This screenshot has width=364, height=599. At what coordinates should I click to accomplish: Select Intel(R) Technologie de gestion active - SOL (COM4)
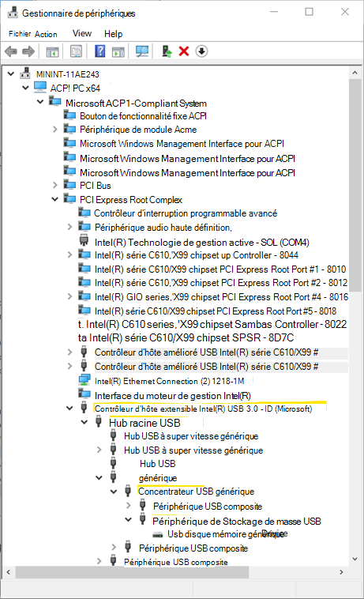tap(202, 242)
